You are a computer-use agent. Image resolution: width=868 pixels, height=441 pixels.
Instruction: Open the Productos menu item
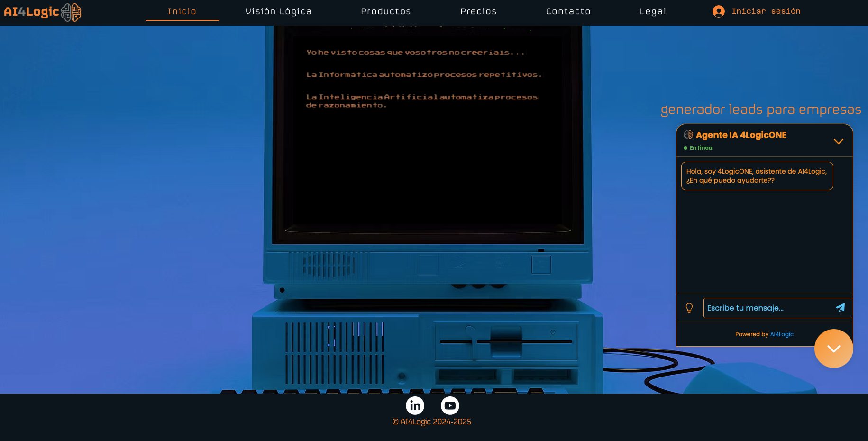pyautogui.click(x=385, y=11)
